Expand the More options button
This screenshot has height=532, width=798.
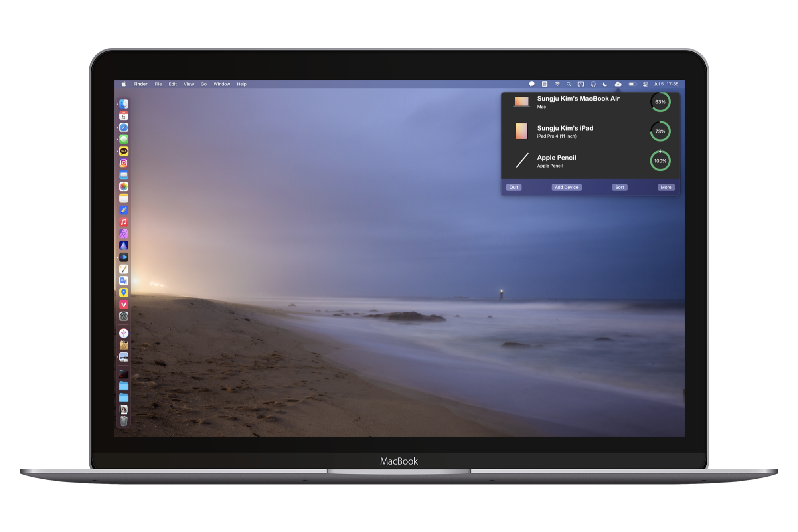coord(666,187)
